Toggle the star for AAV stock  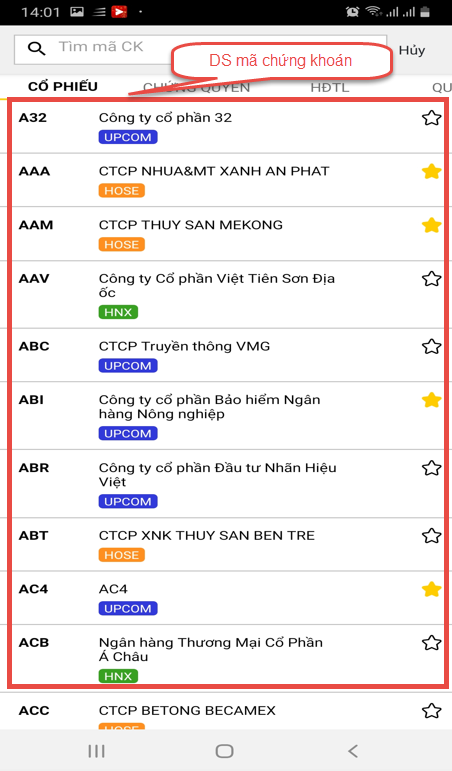431,279
